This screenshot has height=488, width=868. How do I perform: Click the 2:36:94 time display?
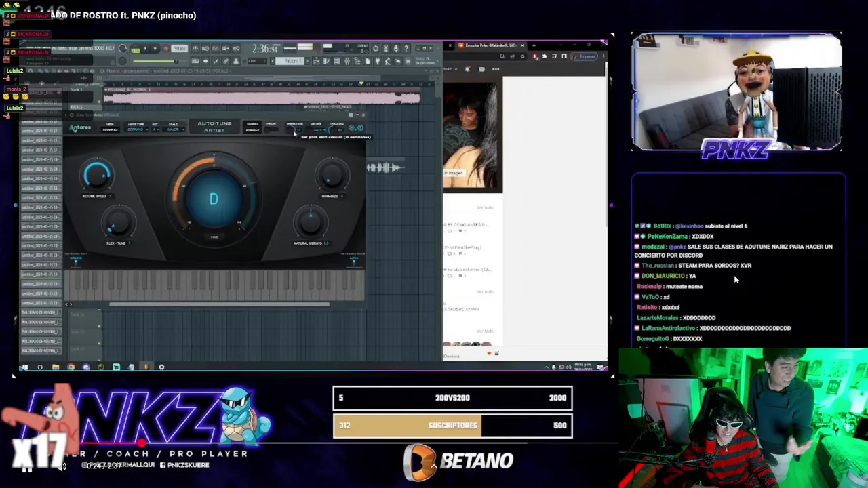point(266,48)
